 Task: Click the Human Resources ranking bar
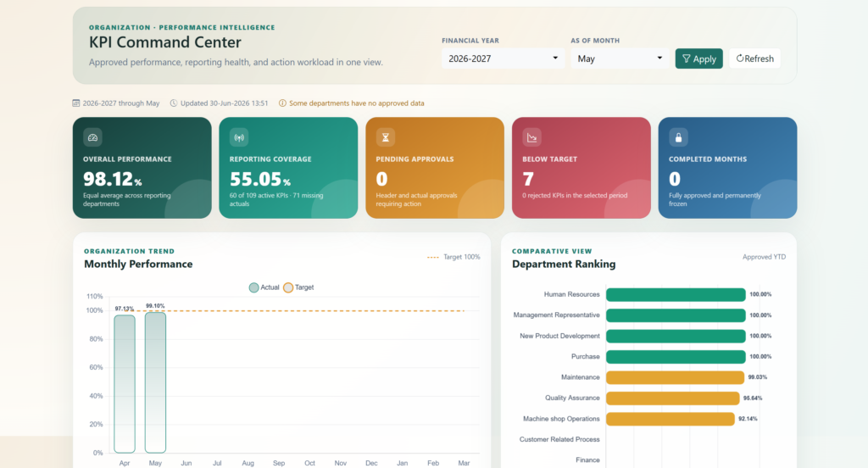[676, 295]
